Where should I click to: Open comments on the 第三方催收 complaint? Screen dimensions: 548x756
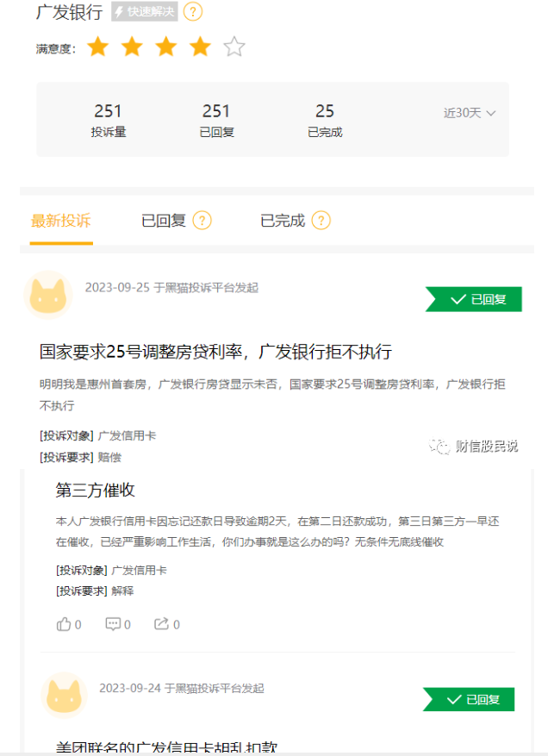[118, 624]
